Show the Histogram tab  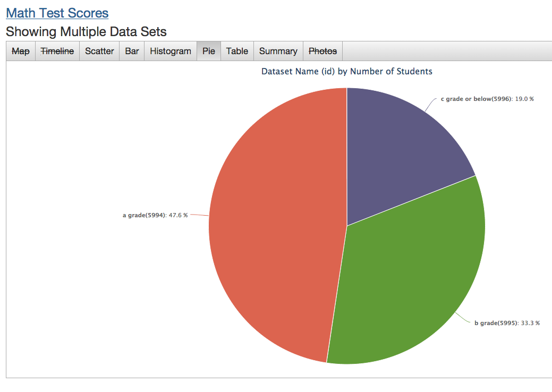point(170,51)
